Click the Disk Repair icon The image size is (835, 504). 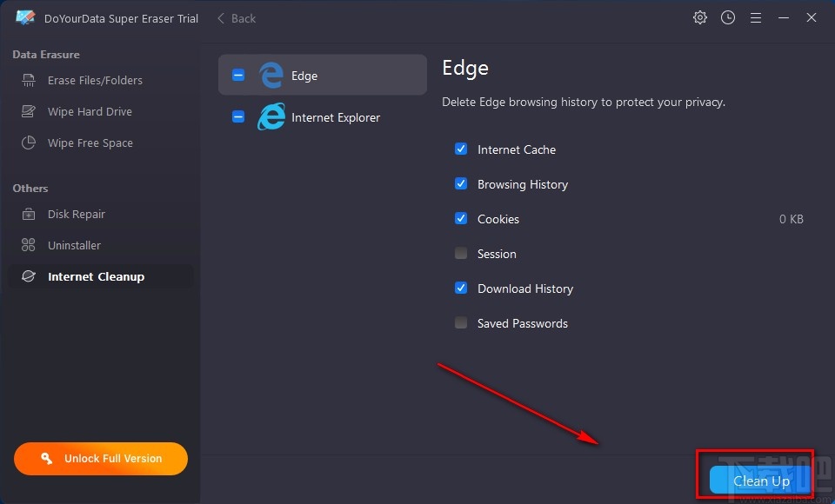tap(29, 215)
